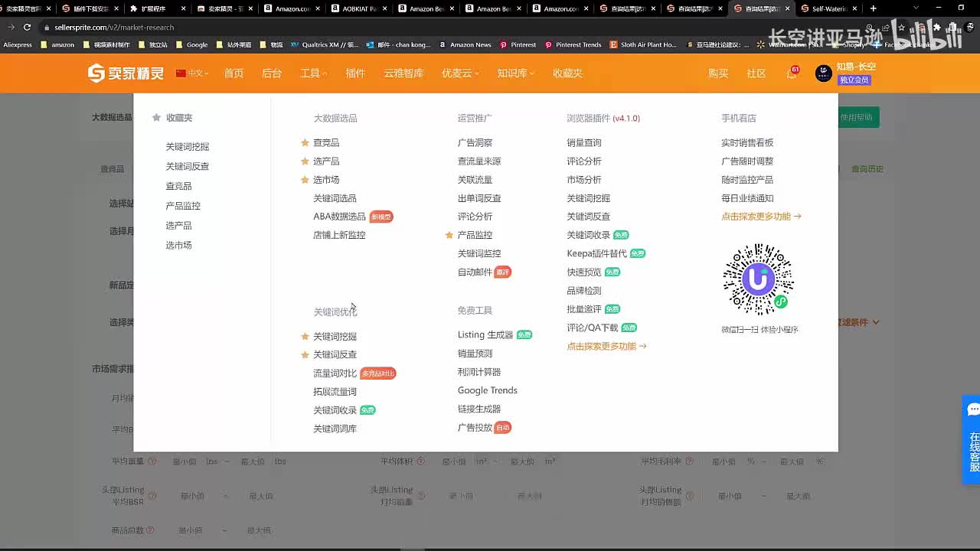Click the 使用帮助 button

(858, 117)
